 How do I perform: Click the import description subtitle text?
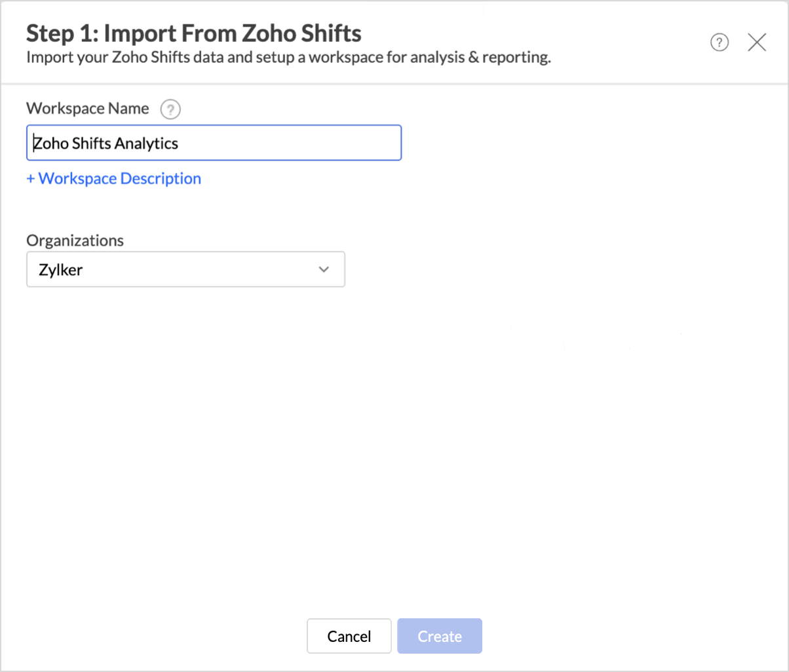(x=288, y=58)
